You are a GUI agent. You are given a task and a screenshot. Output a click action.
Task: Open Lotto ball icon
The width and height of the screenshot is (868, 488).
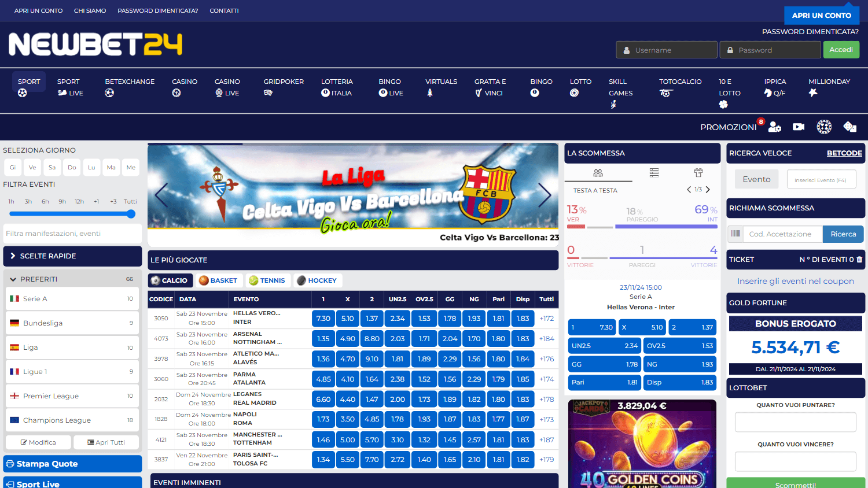pos(574,93)
